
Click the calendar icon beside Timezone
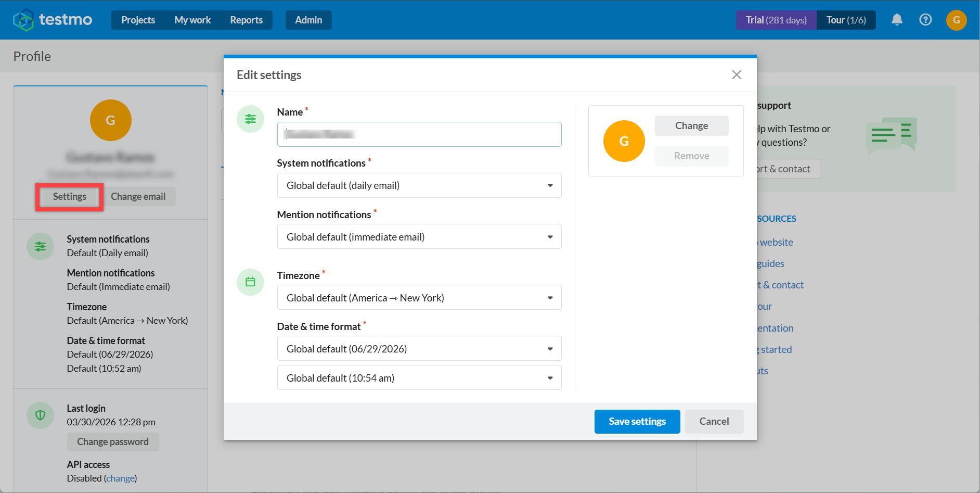[250, 282]
